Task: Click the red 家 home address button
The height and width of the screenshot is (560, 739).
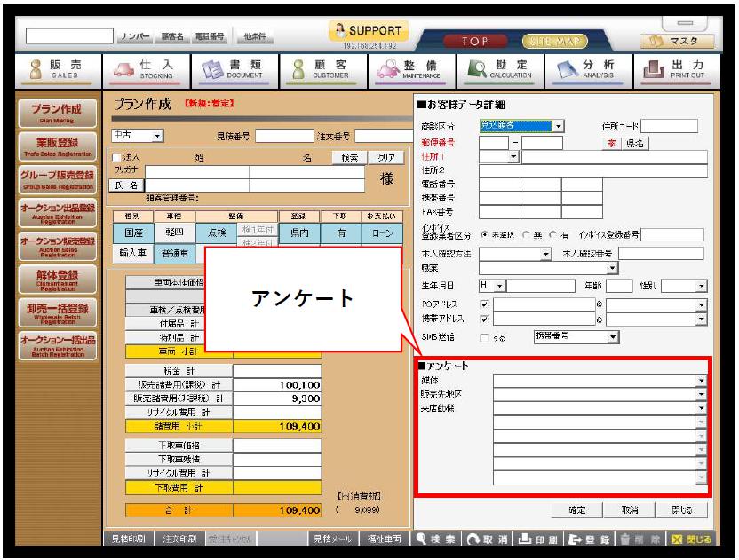Action: click(x=611, y=143)
